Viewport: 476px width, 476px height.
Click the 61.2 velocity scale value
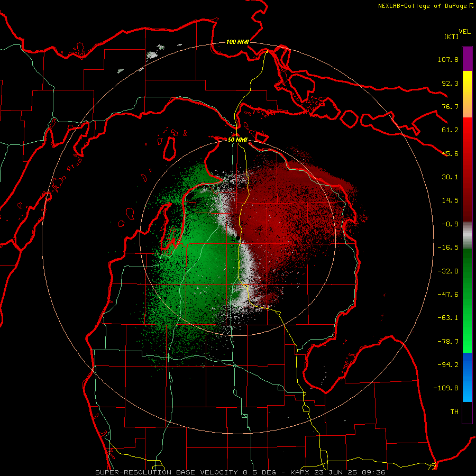point(450,130)
